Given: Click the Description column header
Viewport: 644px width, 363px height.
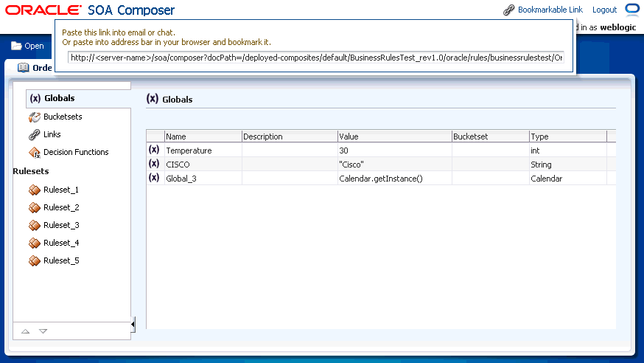Looking at the screenshot, I should click(290, 136).
